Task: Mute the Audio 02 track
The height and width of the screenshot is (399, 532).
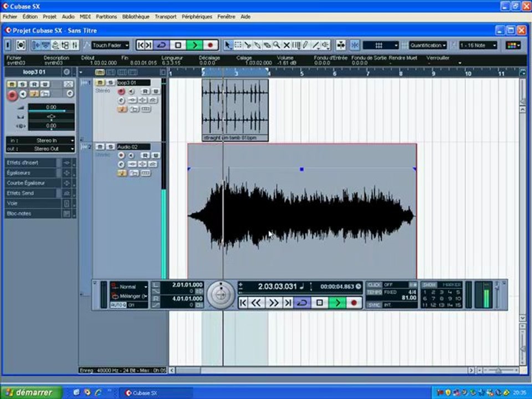Action: [100, 146]
